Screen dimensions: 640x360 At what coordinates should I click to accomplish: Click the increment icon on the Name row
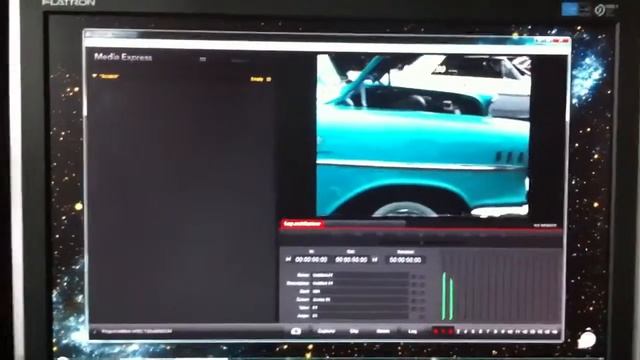tap(413, 276)
